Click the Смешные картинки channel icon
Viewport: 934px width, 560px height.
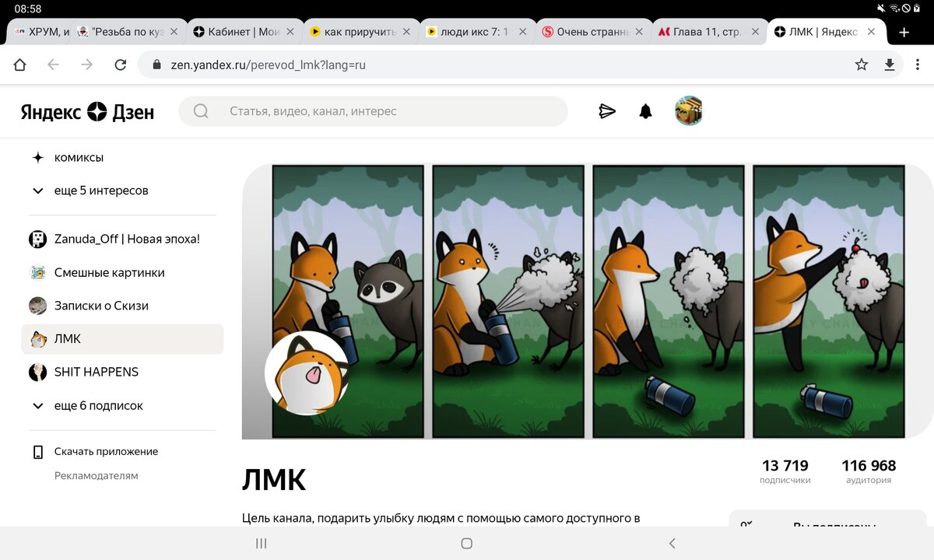(x=37, y=272)
